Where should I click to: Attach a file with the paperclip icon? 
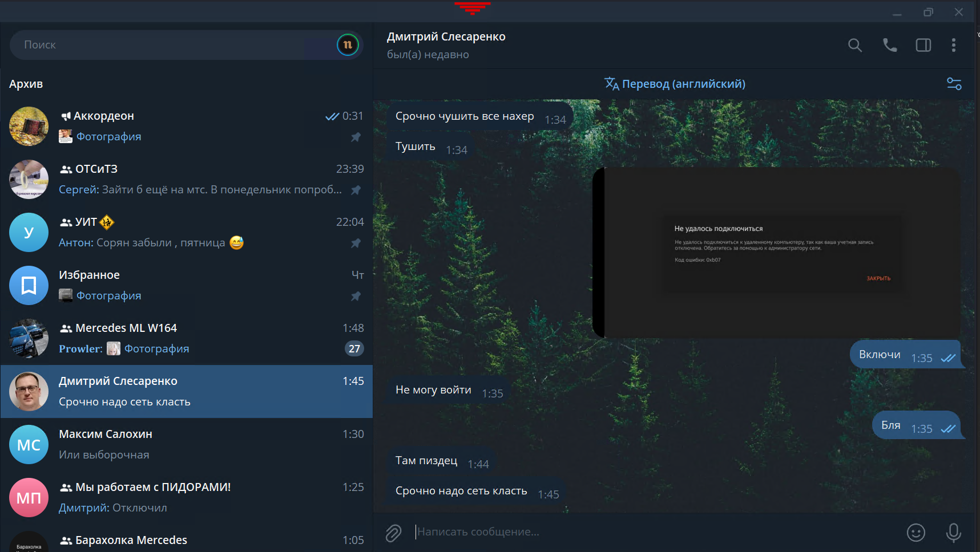[x=393, y=533]
